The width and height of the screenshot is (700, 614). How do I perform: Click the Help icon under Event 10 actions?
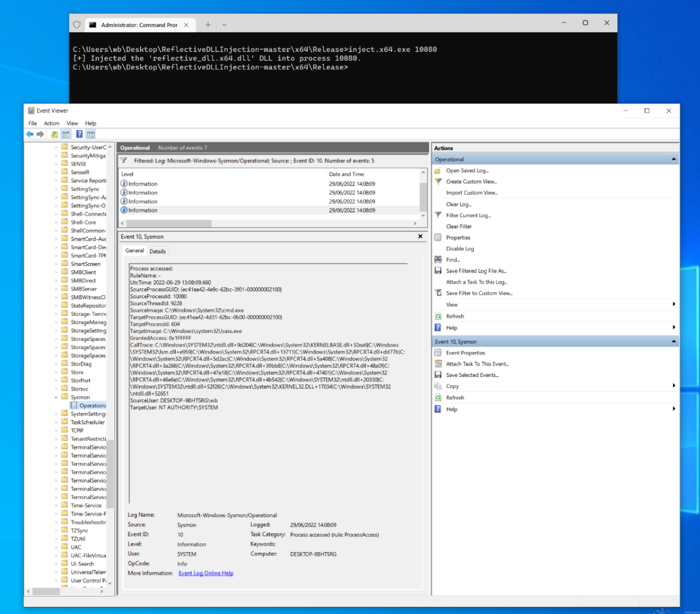tap(438, 409)
